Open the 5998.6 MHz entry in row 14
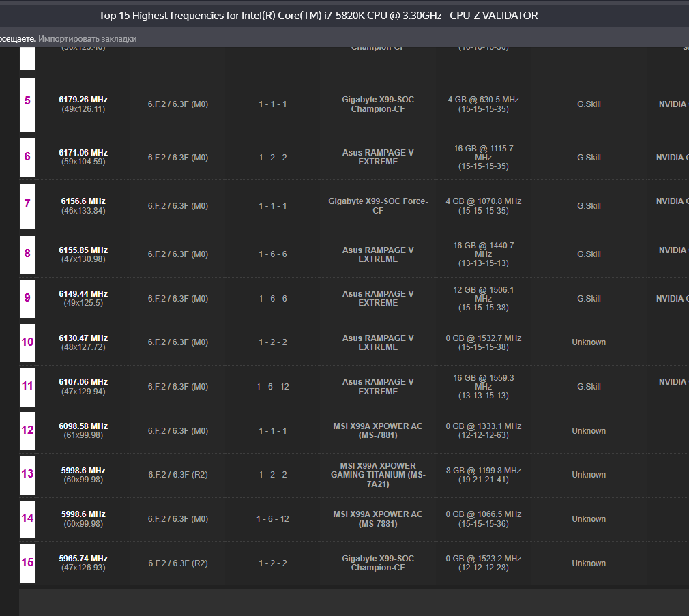Viewport: 689px width, 616px height. pos(83,514)
